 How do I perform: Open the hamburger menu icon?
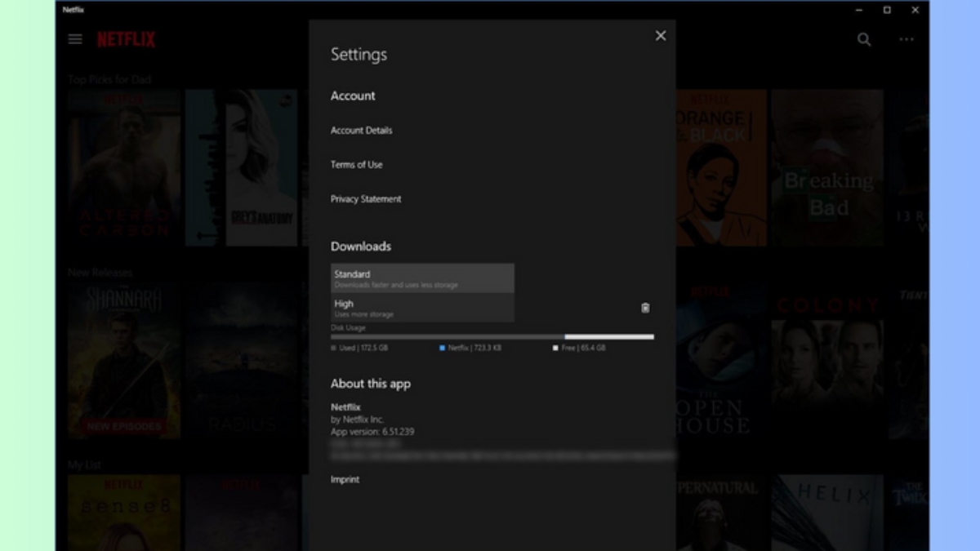[x=74, y=38]
